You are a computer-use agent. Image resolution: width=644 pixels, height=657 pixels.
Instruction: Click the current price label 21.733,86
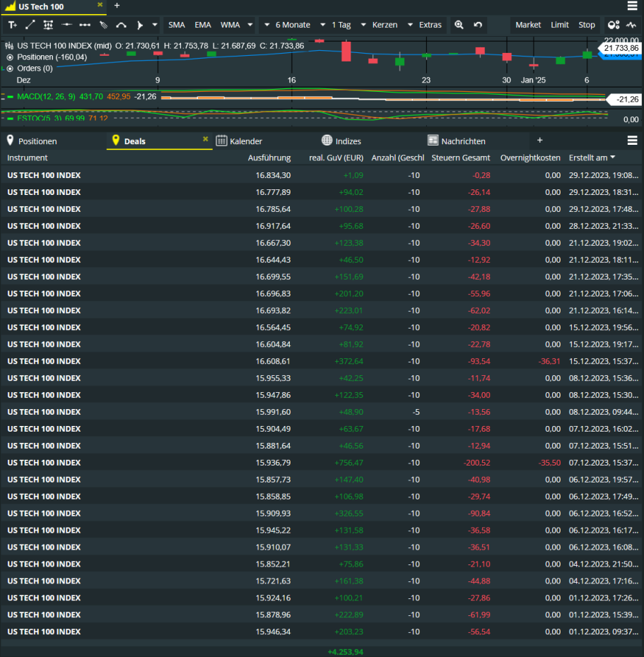pyautogui.click(x=621, y=48)
